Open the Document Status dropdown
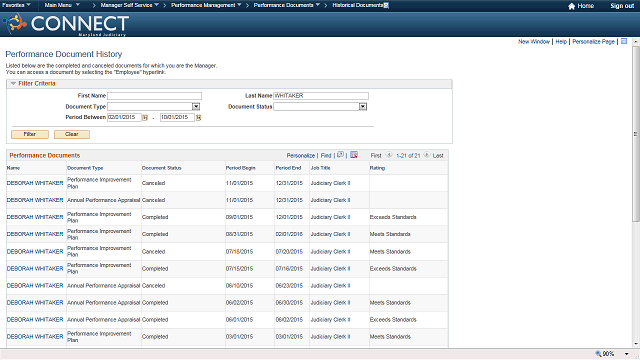640x360 pixels. 362,107
